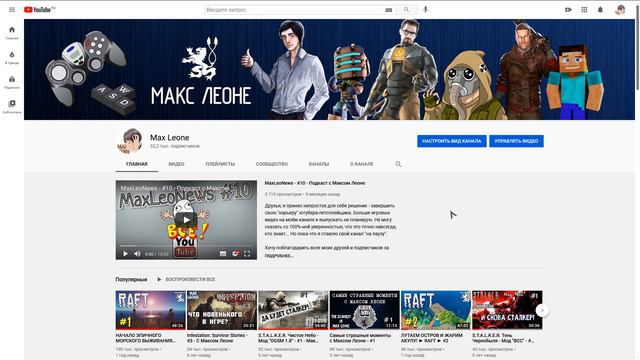Activate voice search microphone
Image resolution: width=640 pixels, height=360 pixels.
(425, 9)
